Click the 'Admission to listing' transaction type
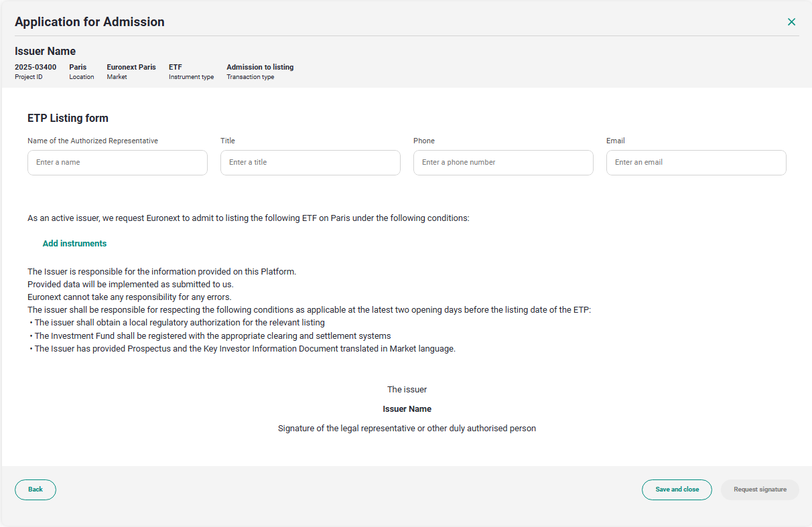The width and height of the screenshot is (812, 527). click(x=260, y=67)
